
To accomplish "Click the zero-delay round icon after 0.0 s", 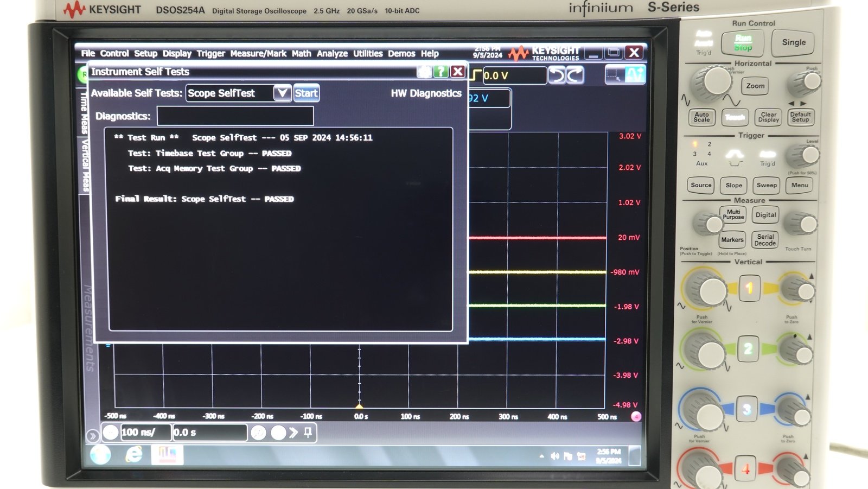I will tap(259, 433).
